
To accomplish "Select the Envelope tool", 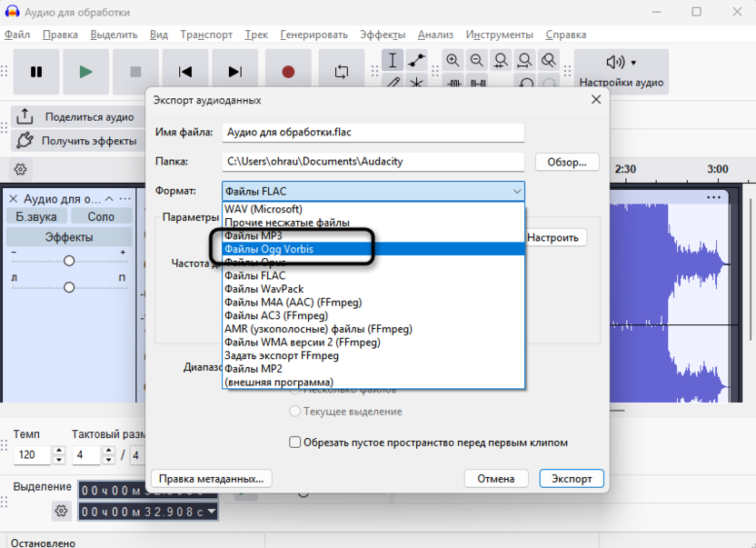I will (416, 60).
